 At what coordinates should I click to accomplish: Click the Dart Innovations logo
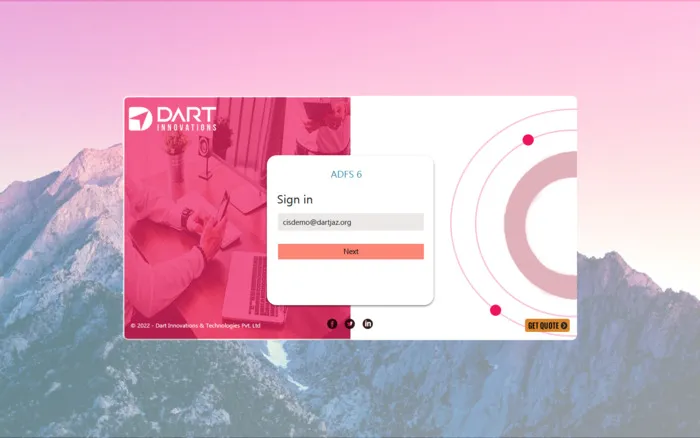172,119
